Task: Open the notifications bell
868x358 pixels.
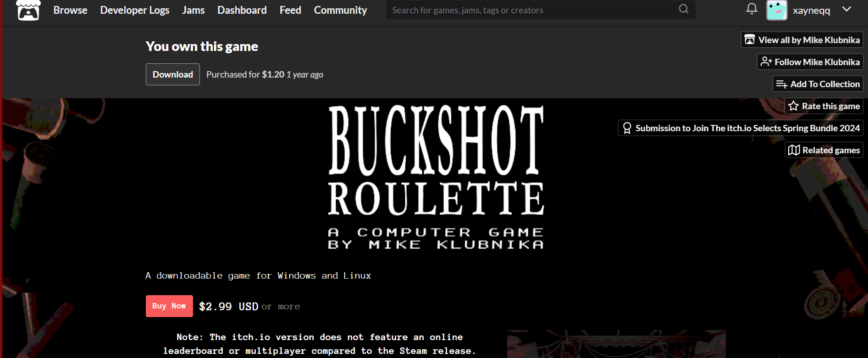Action: point(752,9)
